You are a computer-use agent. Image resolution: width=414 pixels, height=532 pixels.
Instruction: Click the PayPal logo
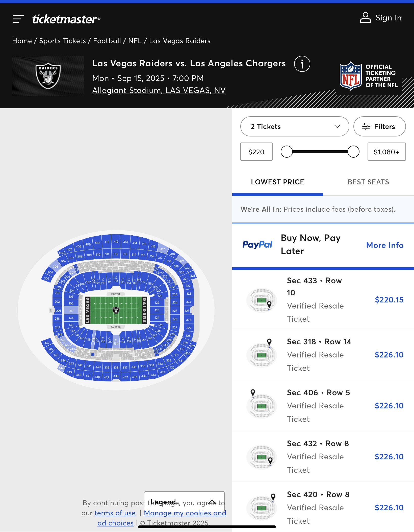pos(257,244)
